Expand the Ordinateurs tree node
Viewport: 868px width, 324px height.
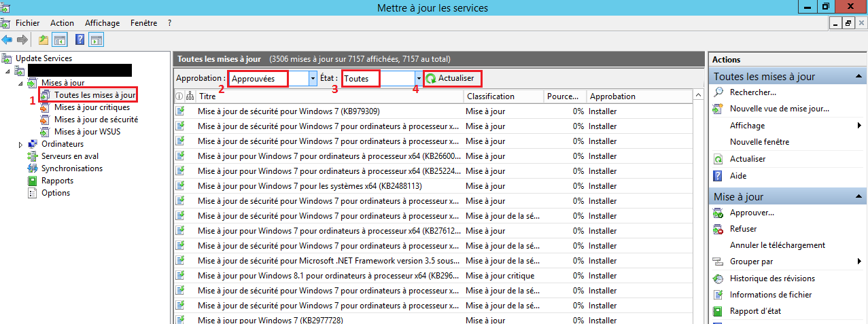(20, 144)
